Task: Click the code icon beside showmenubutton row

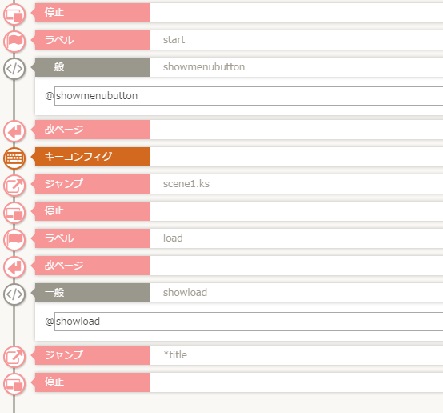Action: coord(14,68)
